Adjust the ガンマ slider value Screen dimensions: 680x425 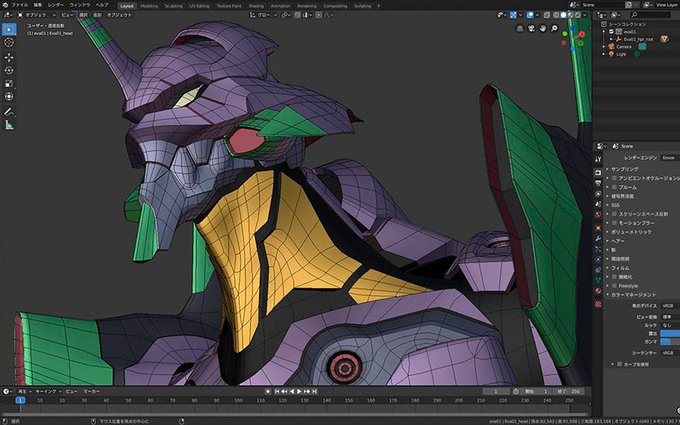[668, 342]
